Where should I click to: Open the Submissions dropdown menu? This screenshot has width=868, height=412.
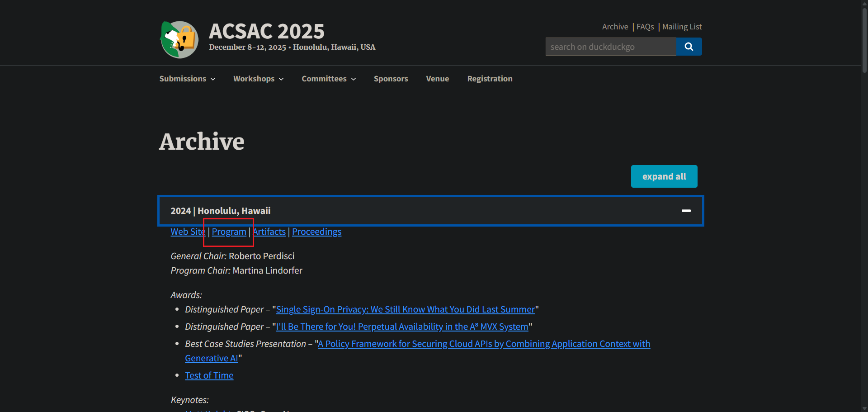187,79
